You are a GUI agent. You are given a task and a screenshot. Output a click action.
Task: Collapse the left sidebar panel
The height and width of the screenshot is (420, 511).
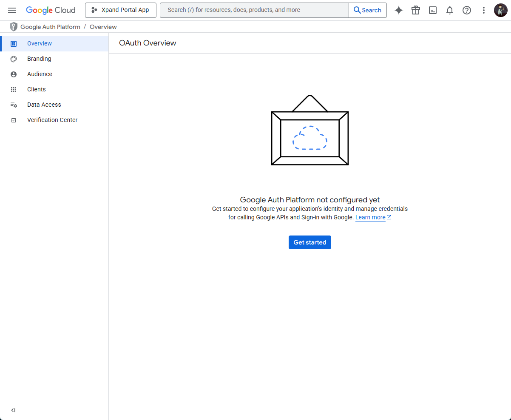coord(13,410)
